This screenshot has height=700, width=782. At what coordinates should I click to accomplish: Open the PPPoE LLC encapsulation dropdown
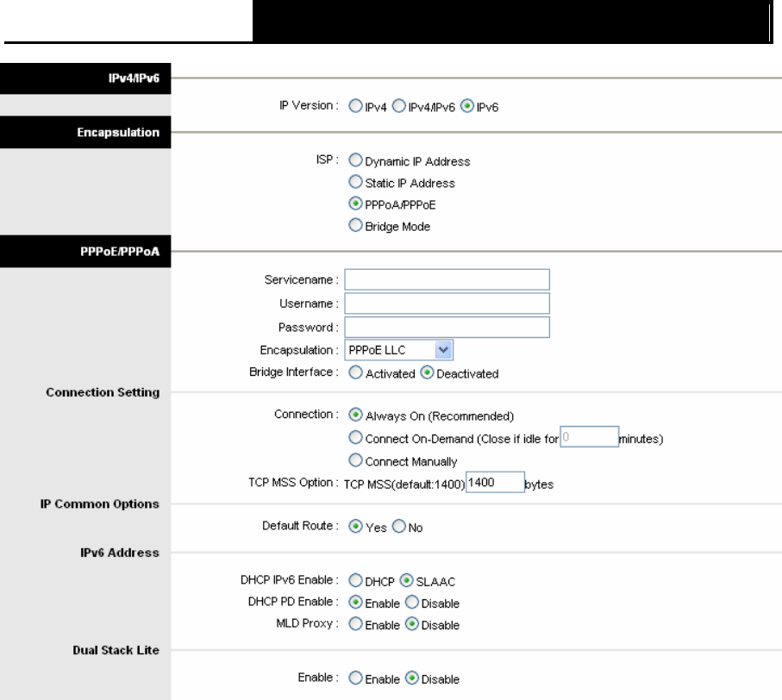point(398,350)
